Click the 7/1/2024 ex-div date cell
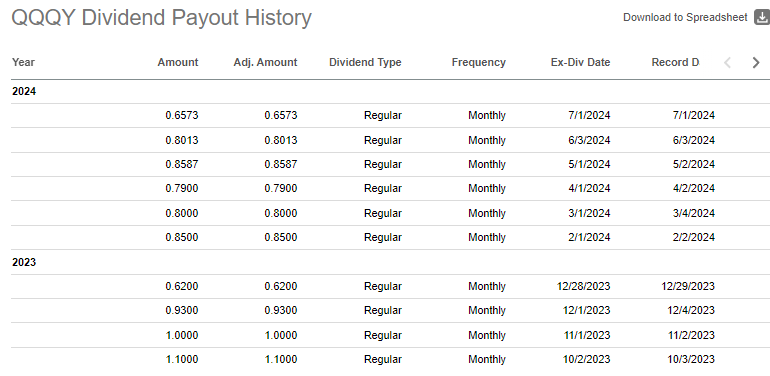Screen dimensions: 770x376 point(589,115)
